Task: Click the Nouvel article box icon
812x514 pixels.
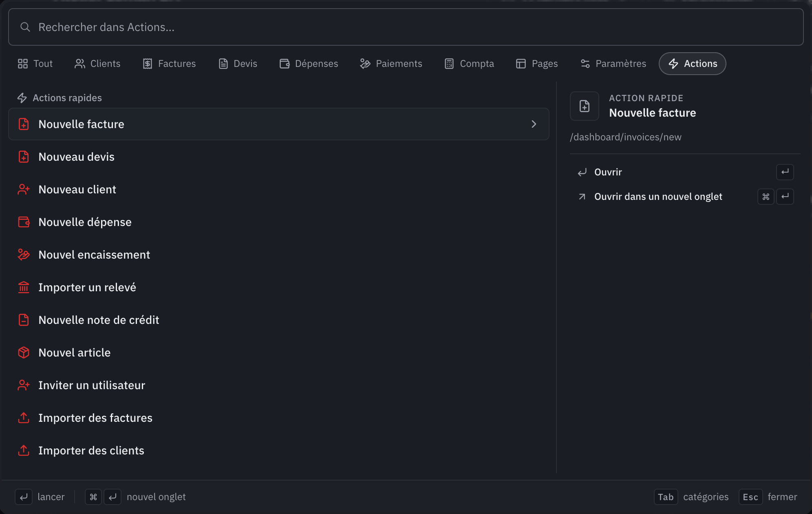Action: coord(24,352)
